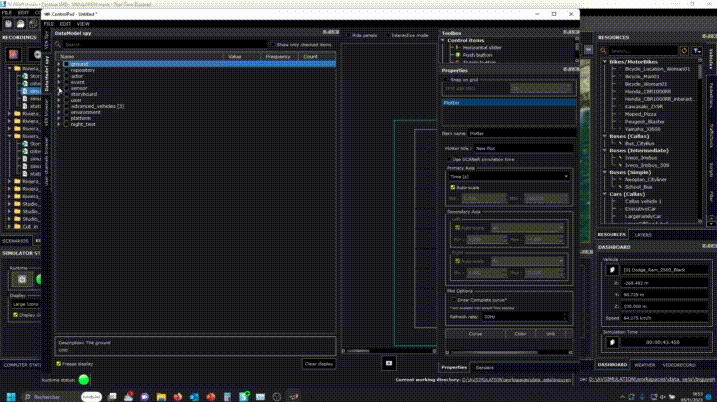This screenshot has width=717, height=402.
Task: Open the EDIT menu in ControlPad window
Action: click(65, 24)
